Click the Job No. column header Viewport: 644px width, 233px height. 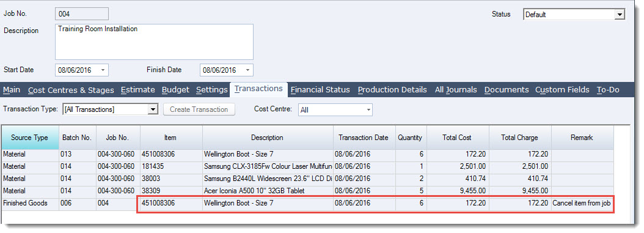pos(118,138)
